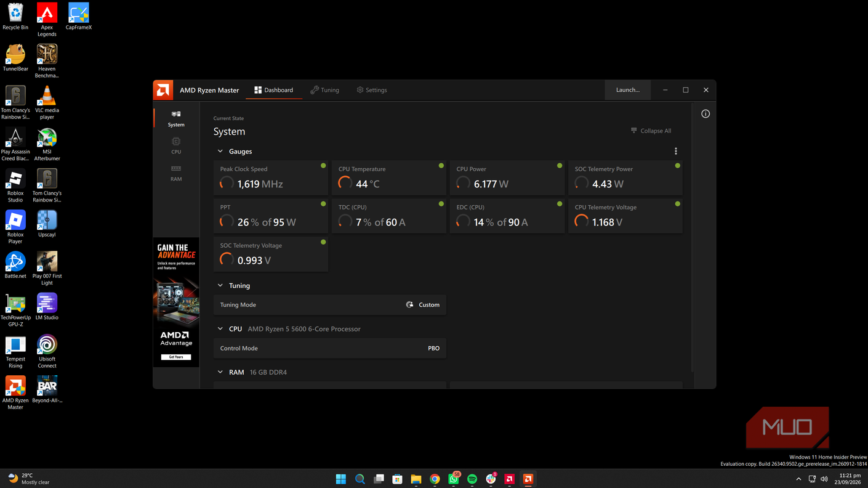
Task: Click the info icon at the window's right edge
Action: 705,114
